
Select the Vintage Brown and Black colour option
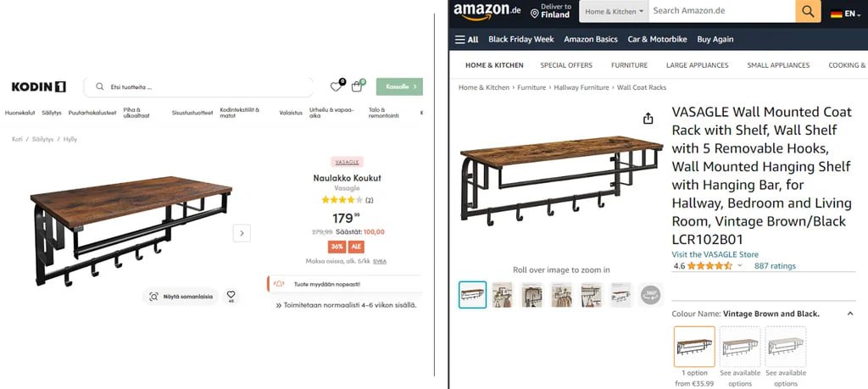point(694,347)
